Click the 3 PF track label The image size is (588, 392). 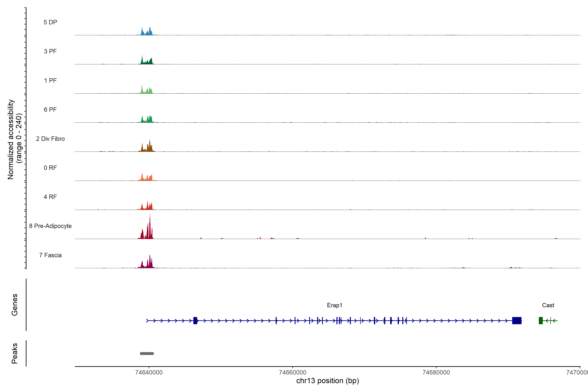click(50, 51)
